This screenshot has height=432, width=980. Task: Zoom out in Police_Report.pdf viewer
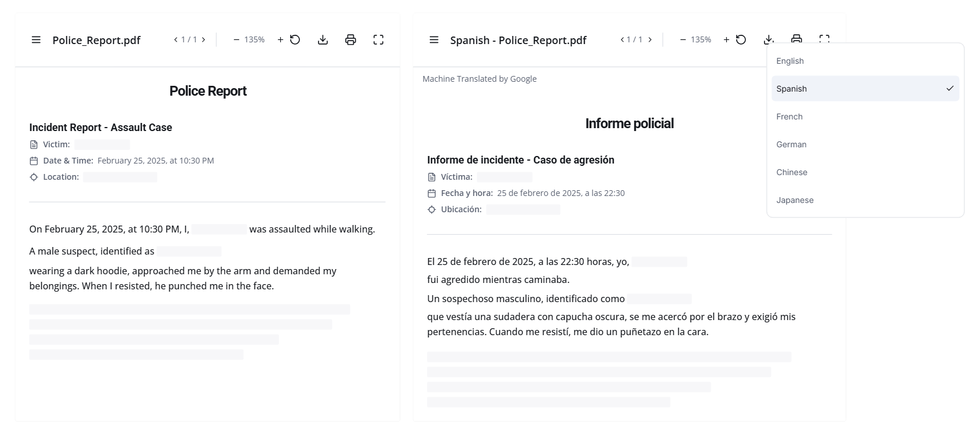(x=236, y=39)
